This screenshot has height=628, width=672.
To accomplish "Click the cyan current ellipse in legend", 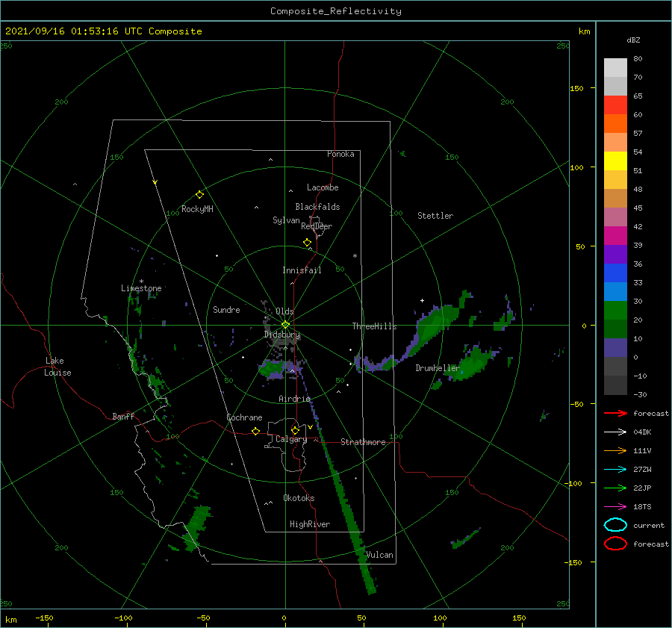I will coord(615,525).
